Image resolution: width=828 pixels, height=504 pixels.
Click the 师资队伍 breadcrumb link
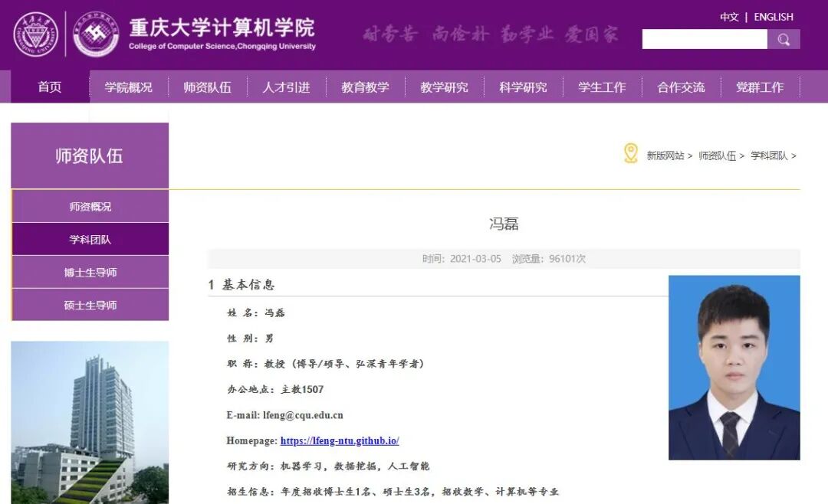click(717, 155)
